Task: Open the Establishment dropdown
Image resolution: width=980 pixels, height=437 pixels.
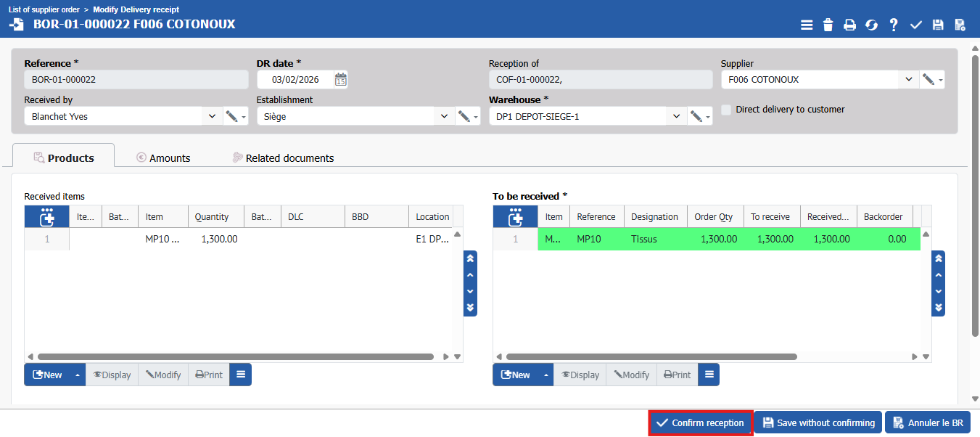Action: [x=444, y=116]
